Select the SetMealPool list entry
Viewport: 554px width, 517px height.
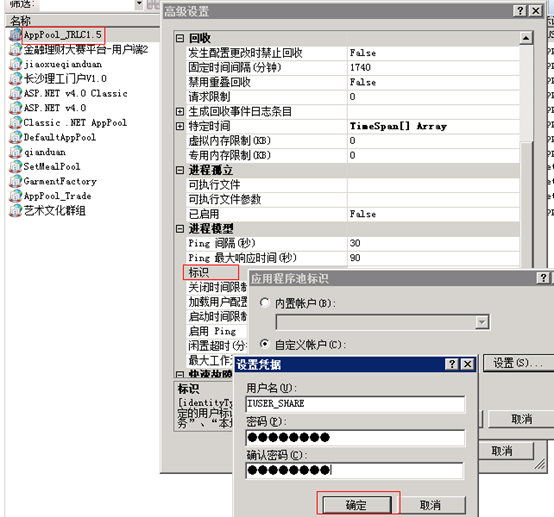52,166
